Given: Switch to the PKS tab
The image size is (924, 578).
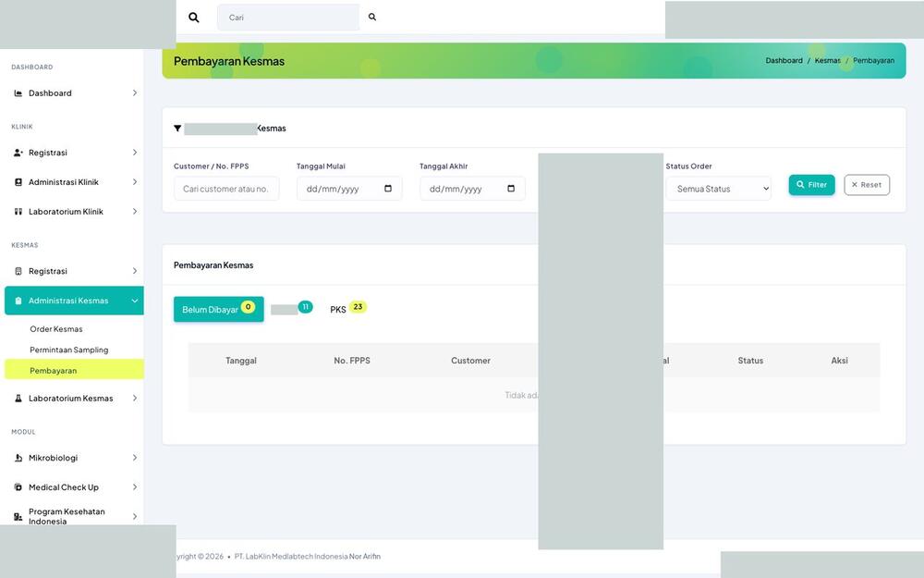Looking at the screenshot, I should click(347, 309).
